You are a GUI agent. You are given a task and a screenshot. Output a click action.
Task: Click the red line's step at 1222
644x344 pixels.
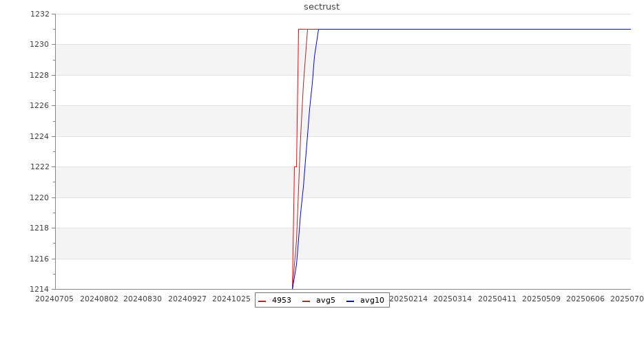pyautogui.click(x=295, y=166)
